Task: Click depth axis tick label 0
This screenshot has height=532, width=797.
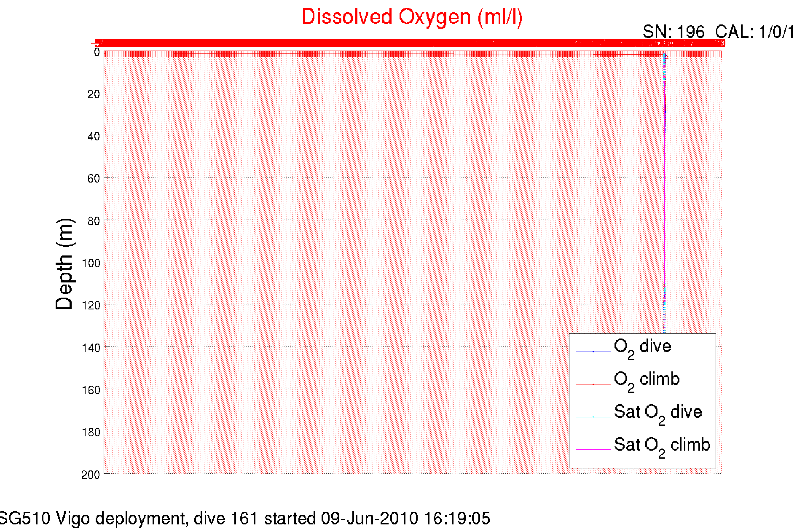Action: (x=97, y=52)
